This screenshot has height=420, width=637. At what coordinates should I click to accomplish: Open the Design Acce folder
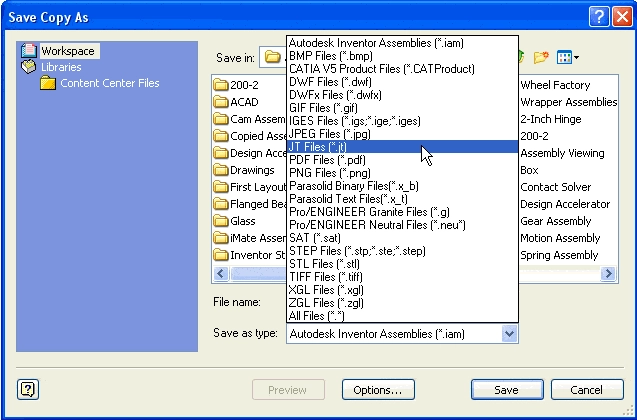pos(249,153)
